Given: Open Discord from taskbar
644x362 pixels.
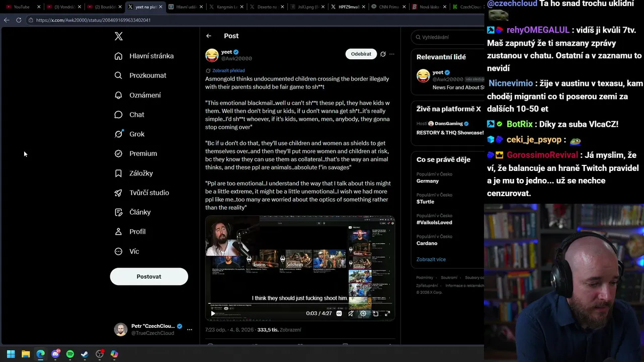Looking at the screenshot, I should point(55,354).
